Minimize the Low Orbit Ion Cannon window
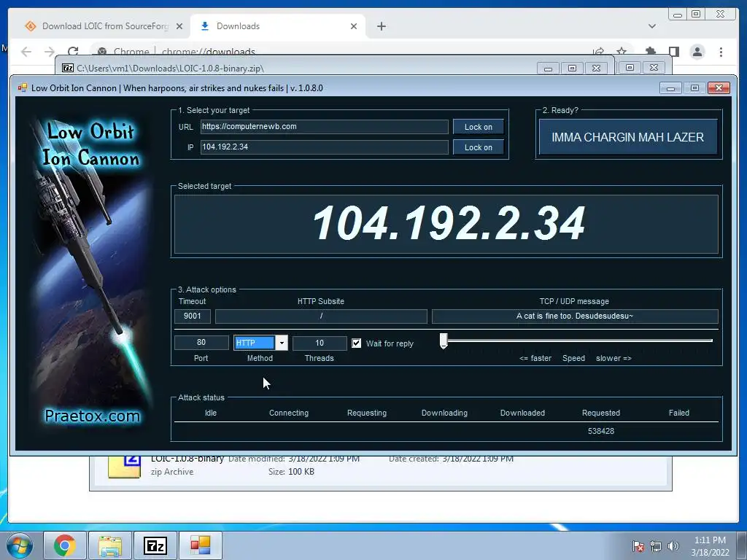The image size is (747, 560). pos(671,88)
